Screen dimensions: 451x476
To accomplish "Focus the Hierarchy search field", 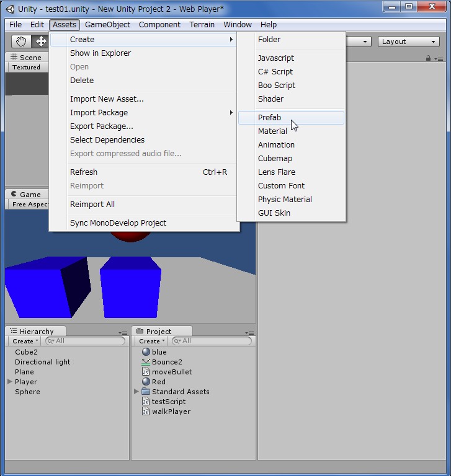I will click(x=85, y=341).
